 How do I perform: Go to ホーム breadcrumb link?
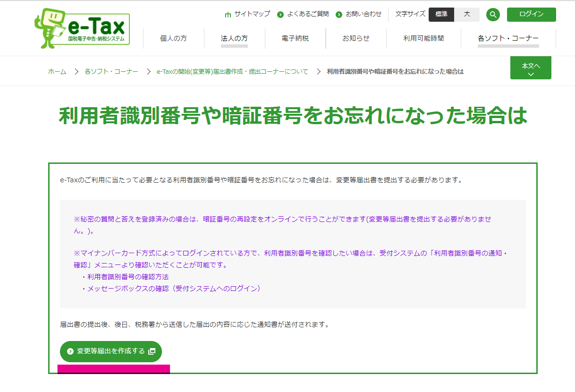(x=57, y=71)
